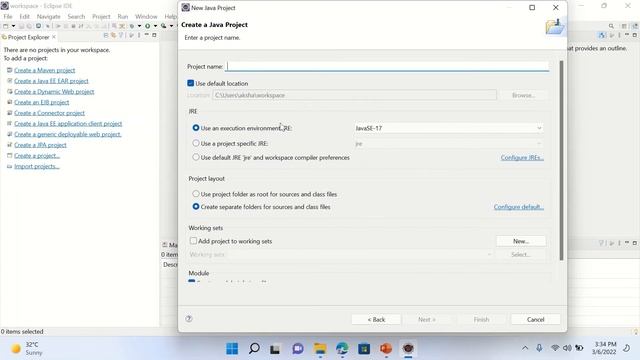Open Microsoft Edge from taskbar
The image size is (640, 360).
pyautogui.click(x=342, y=349)
